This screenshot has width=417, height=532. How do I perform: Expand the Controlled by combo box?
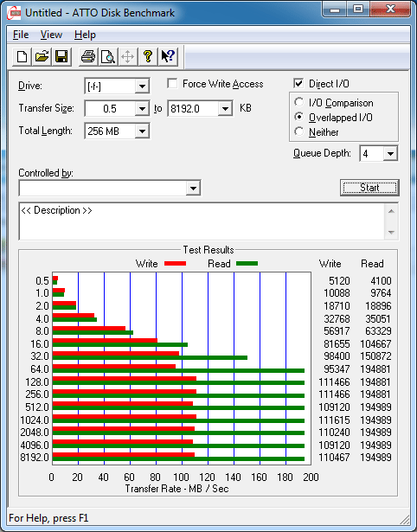coord(193,188)
